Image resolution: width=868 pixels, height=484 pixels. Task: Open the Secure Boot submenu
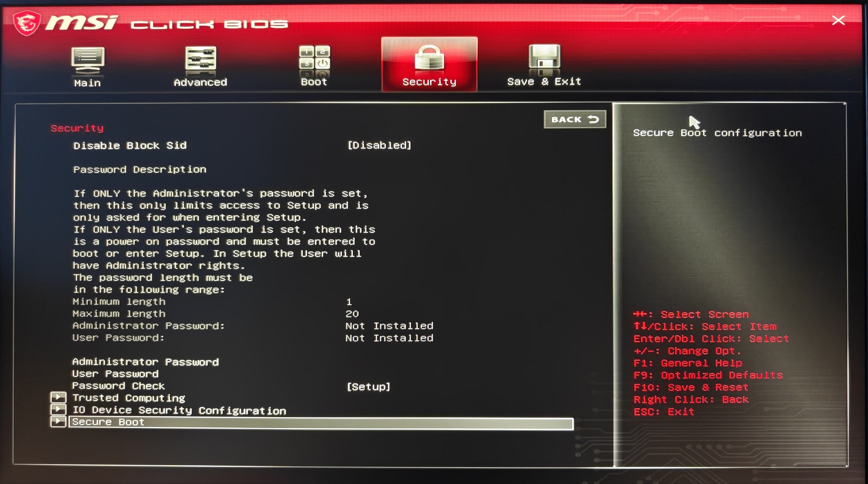click(x=108, y=422)
